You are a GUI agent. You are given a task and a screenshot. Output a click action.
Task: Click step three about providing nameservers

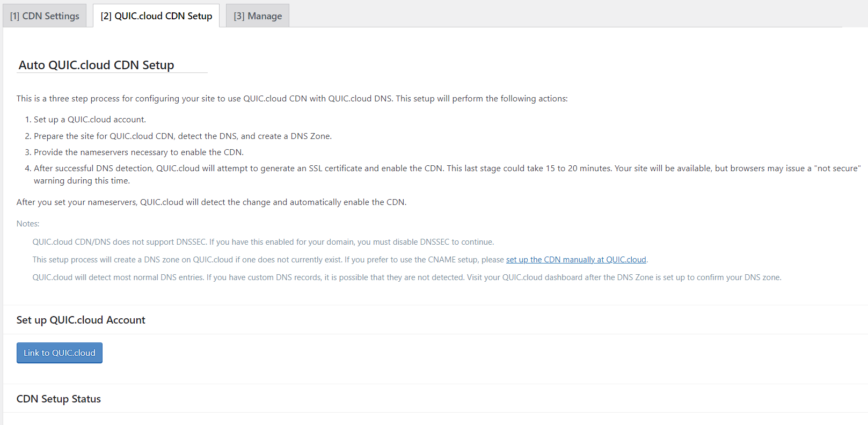coord(138,152)
